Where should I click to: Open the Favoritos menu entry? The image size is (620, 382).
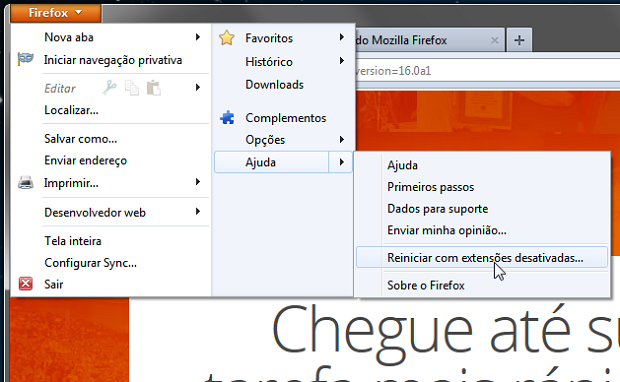pyautogui.click(x=269, y=38)
